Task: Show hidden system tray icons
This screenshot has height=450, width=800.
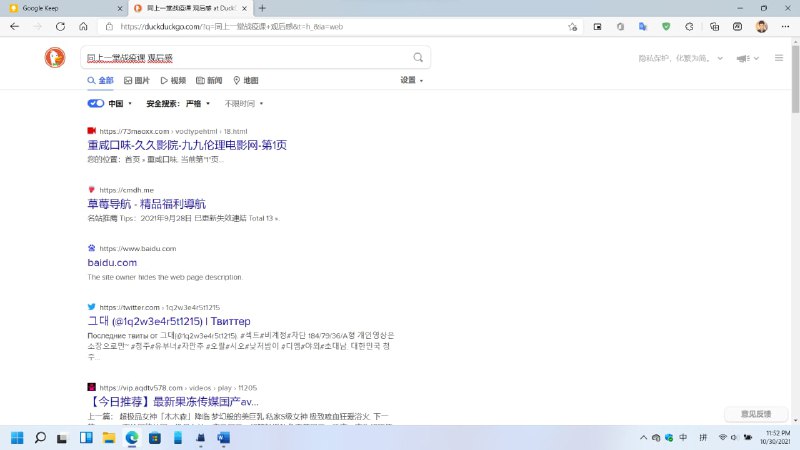Action: tap(643, 437)
